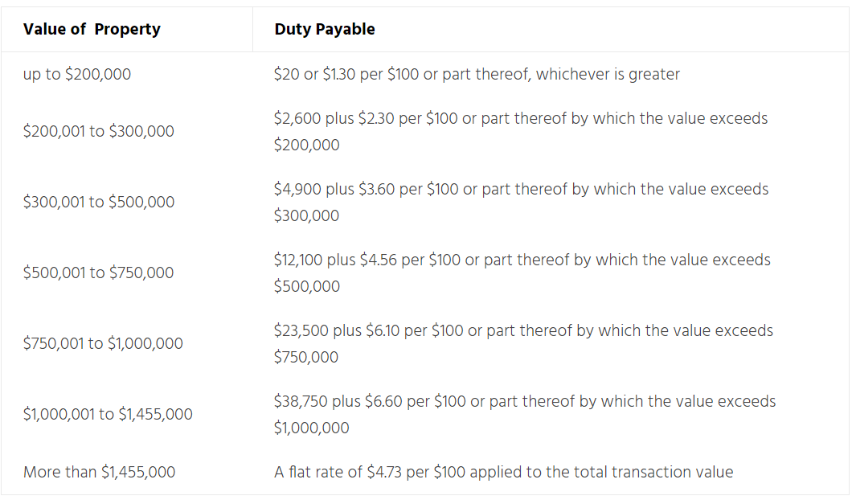Click the duty line starting with "$2,600 plus $2.30"
The image size is (852, 504).
[x=521, y=119]
